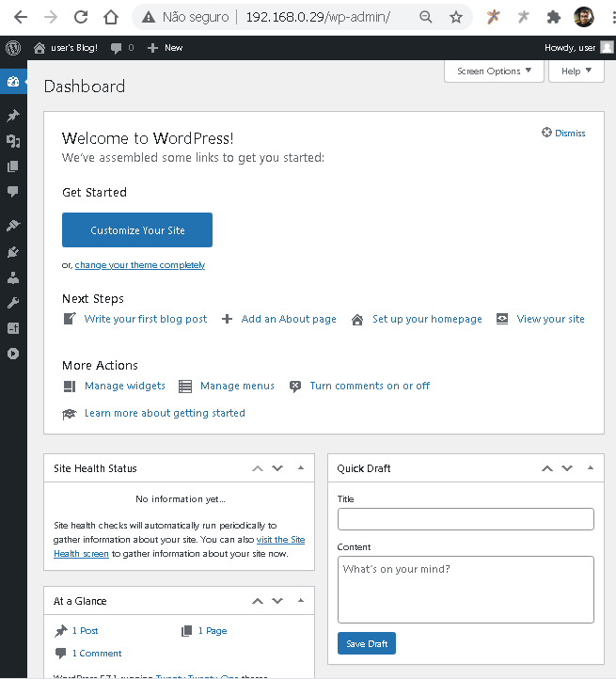Viewport: 616px width, 679px height.
Task: Open the browser home page
Action: [x=111, y=17]
